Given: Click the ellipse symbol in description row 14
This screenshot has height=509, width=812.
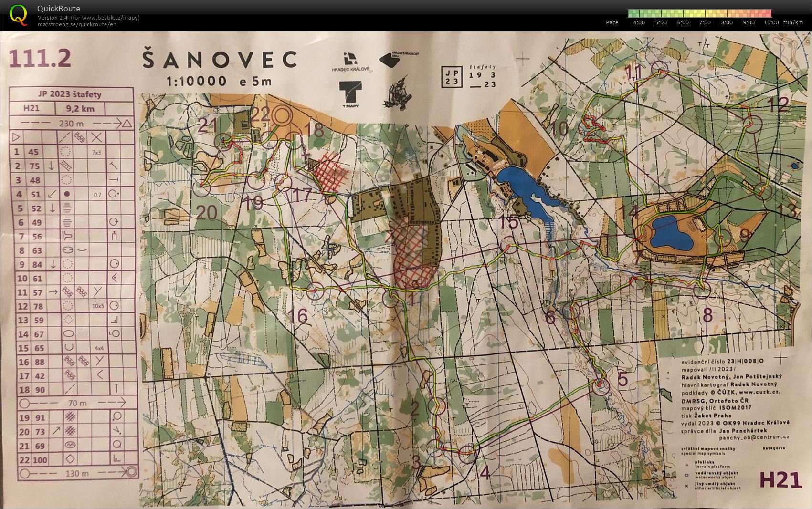Looking at the screenshot, I should click(x=69, y=334).
